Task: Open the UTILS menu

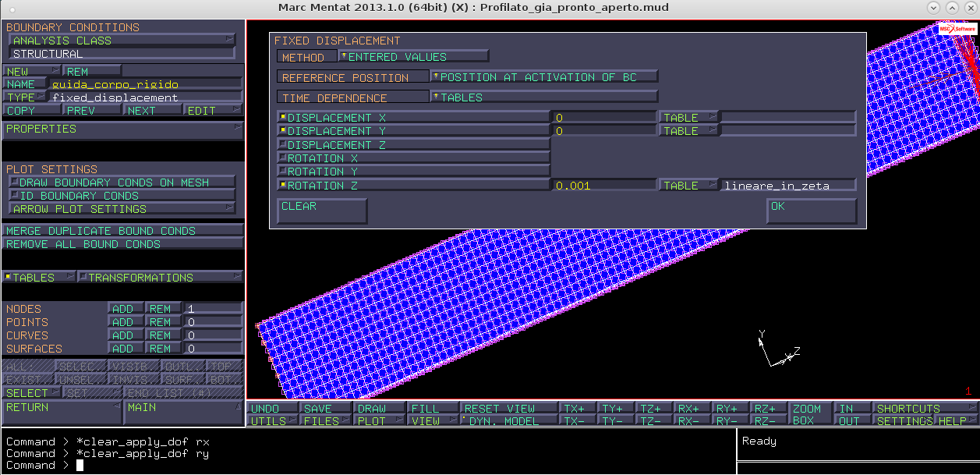Action: coord(274,421)
